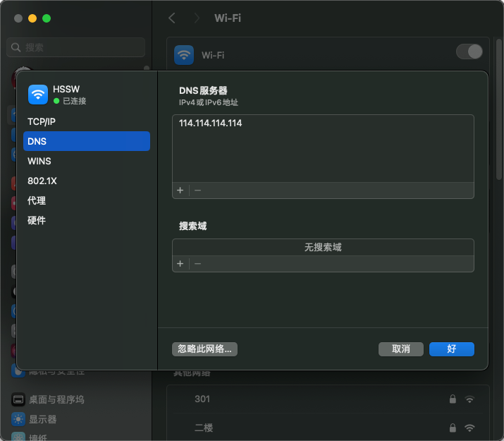504x441 pixels.
Task: Go forward with the right chevron
Action: [197, 18]
